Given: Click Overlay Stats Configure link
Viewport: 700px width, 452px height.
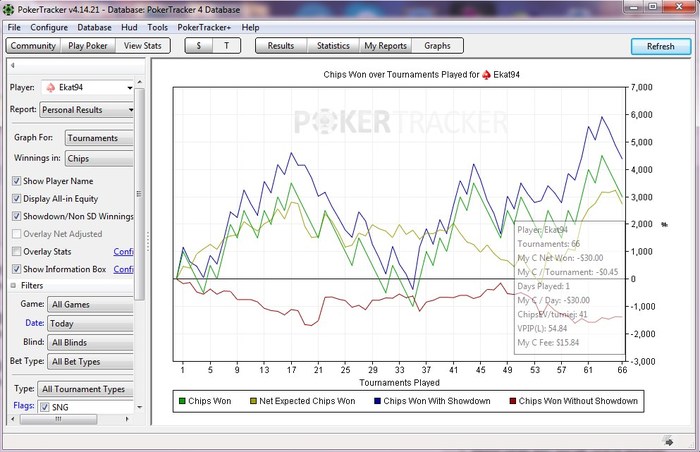Looking at the screenshot, I should (x=124, y=251).
